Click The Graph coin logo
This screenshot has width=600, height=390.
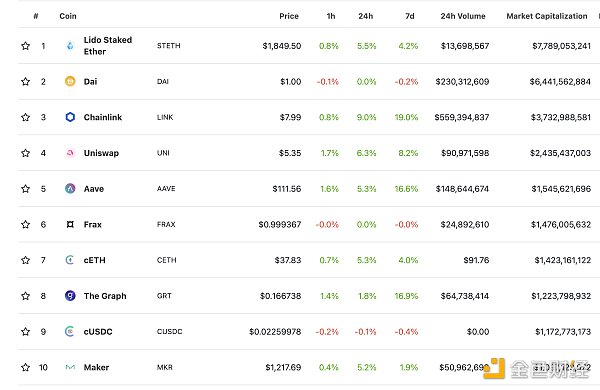(x=70, y=296)
